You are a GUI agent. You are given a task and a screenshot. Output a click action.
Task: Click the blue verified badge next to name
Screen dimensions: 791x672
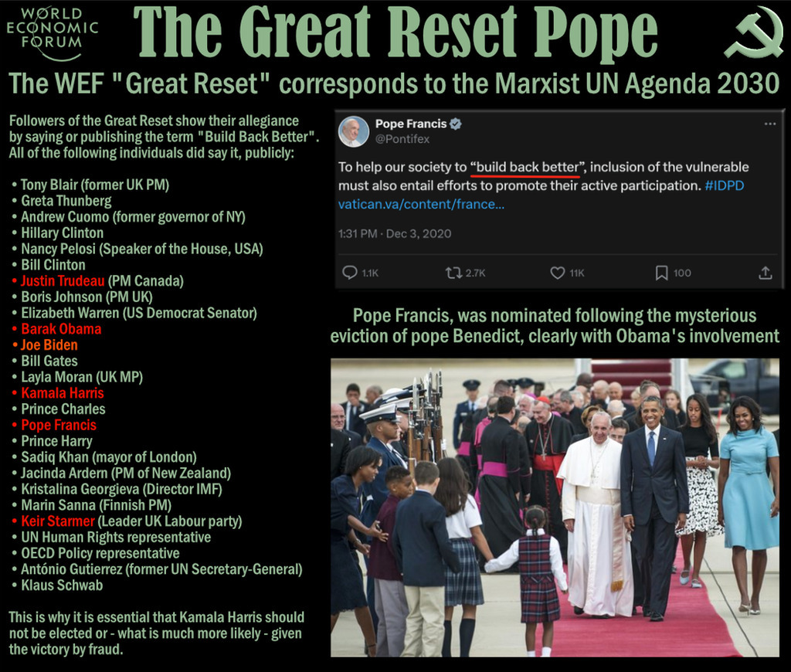click(456, 124)
